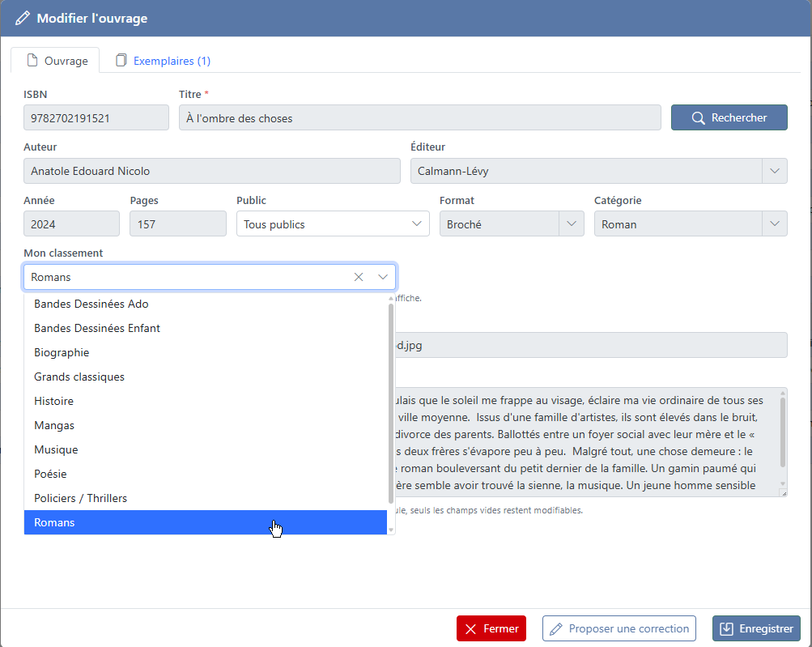This screenshot has height=647, width=812.
Task: Click the Rechercher button
Action: [x=729, y=117]
